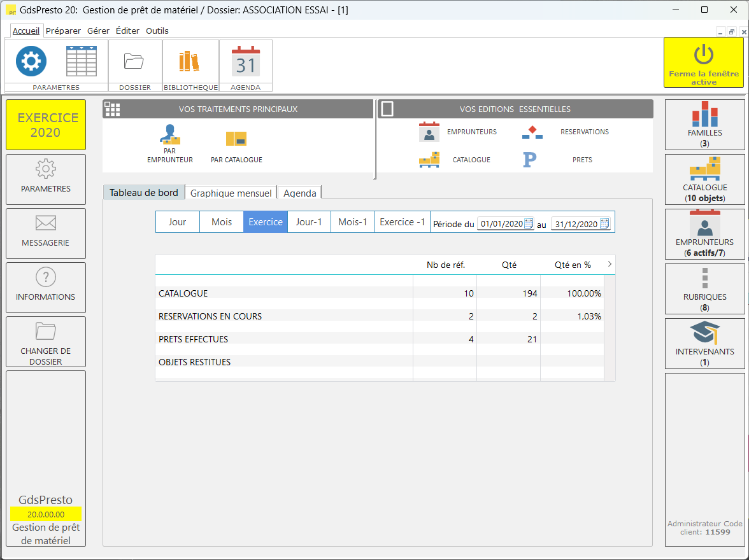749x560 pixels.
Task: Click the Catalogue quantity value 194
Action: coord(530,293)
